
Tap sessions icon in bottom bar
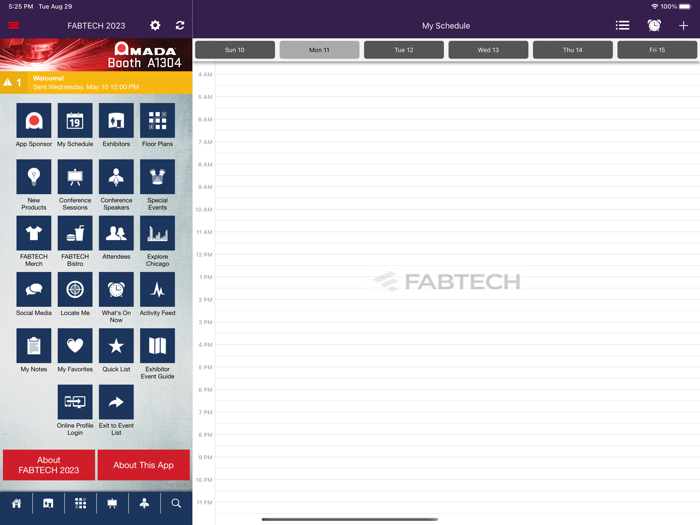click(x=112, y=504)
